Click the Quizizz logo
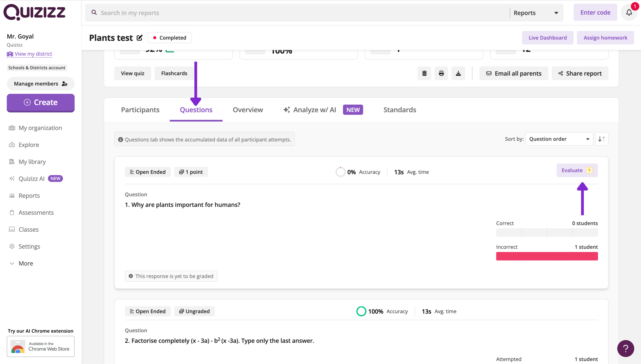 [34, 12]
